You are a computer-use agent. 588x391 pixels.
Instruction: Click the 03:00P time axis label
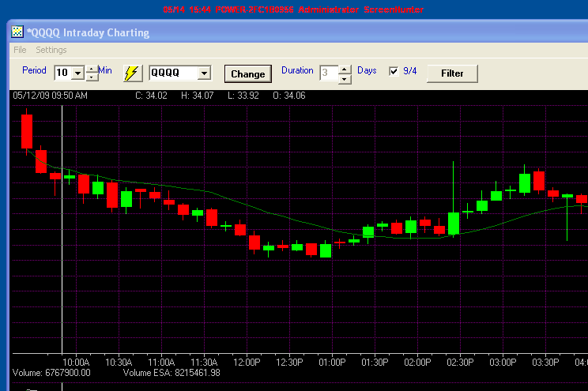click(x=503, y=362)
